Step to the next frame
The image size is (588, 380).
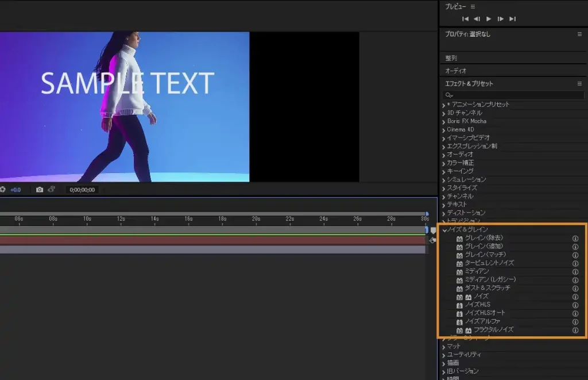tap(501, 19)
